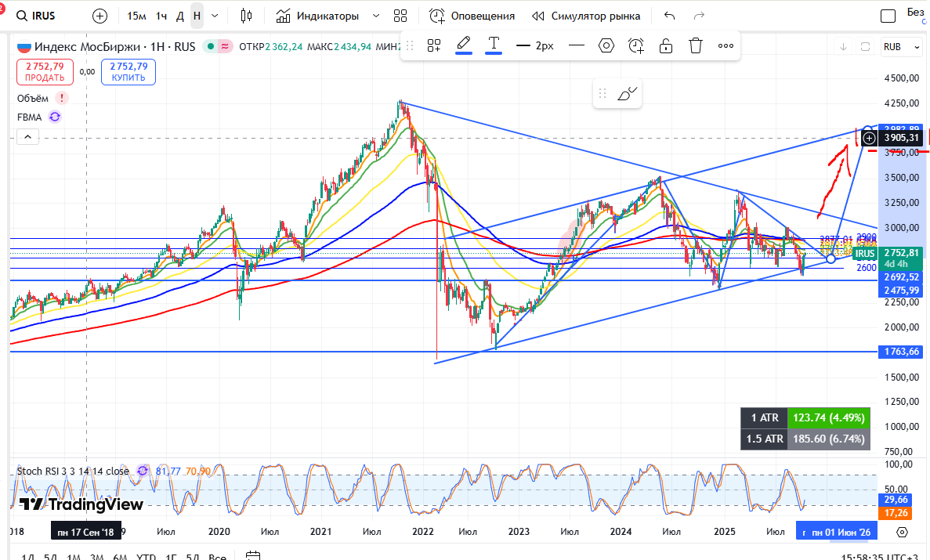Click the FBMA refresh icon

[x=55, y=117]
